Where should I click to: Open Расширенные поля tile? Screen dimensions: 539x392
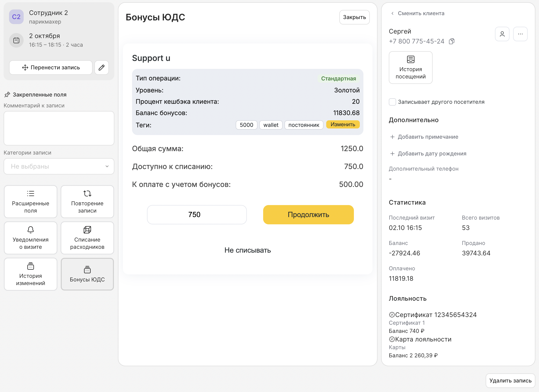pos(30,202)
